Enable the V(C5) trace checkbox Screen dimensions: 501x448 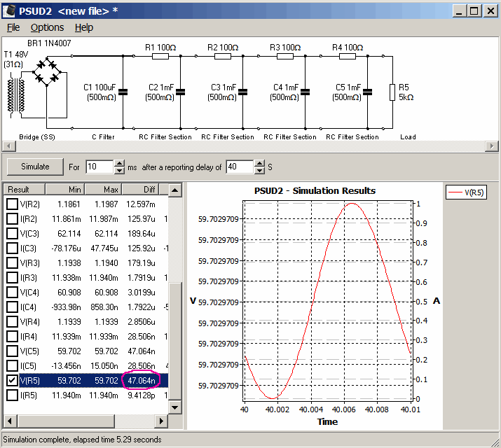pos(12,351)
